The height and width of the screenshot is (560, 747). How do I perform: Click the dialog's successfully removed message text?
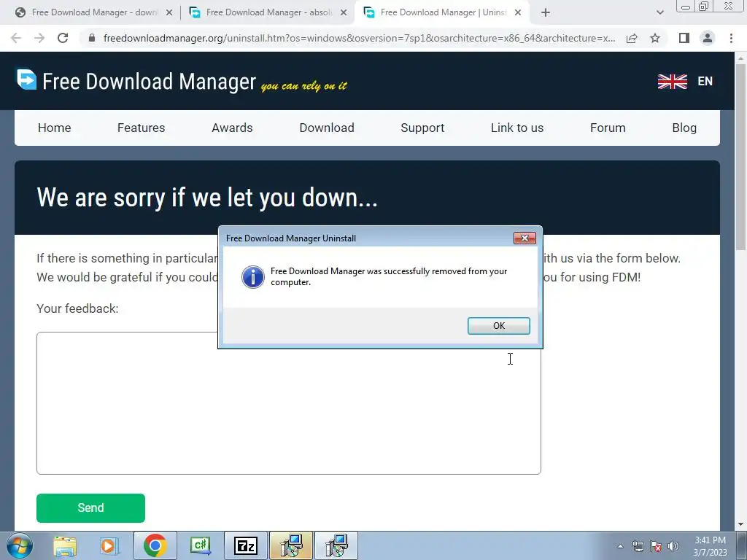[x=389, y=276]
